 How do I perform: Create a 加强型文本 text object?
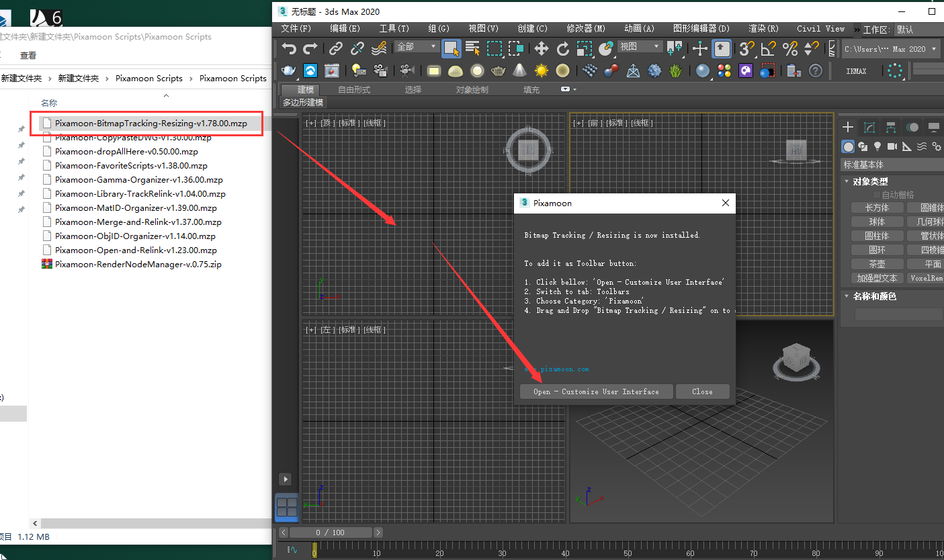click(876, 278)
